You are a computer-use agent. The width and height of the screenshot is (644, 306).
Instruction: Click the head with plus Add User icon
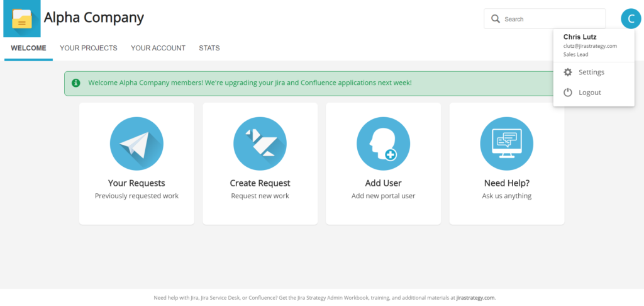(383, 144)
